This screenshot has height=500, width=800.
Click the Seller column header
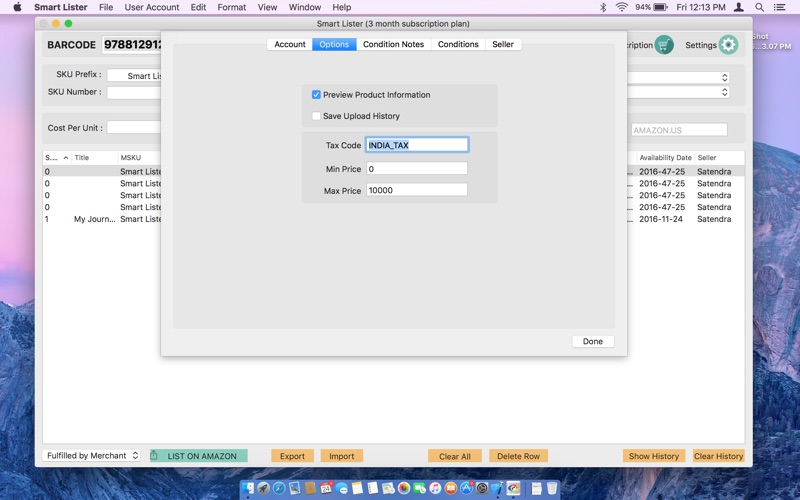[x=707, y=158]
